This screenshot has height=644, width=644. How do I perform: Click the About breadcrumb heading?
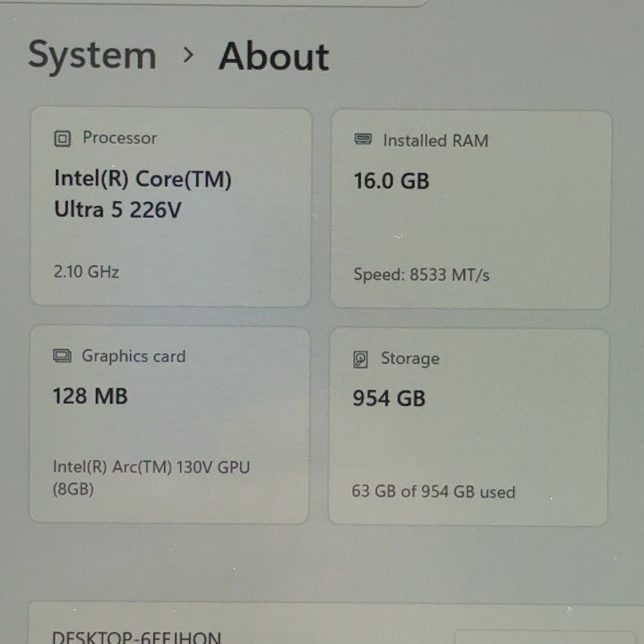point(274,56)
